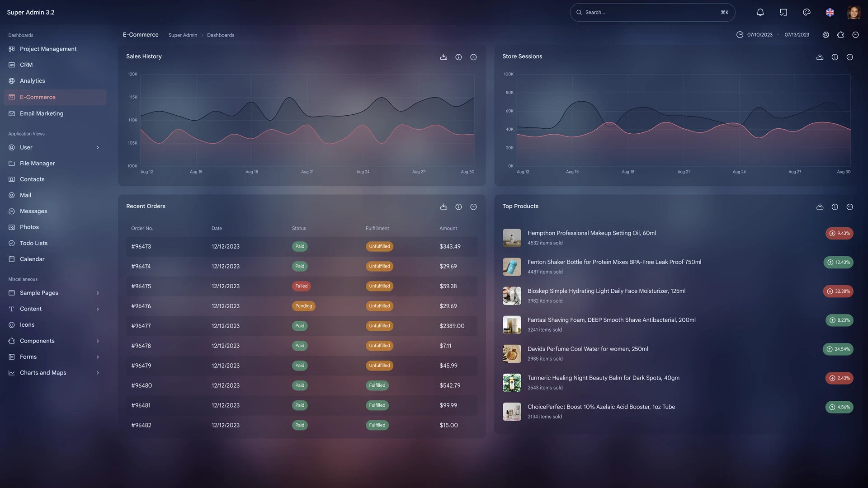Image resolution: width=868 pixels, height=488 pixels.
Task: Open page more options icon beside extensions
Action: coord(855,35)
